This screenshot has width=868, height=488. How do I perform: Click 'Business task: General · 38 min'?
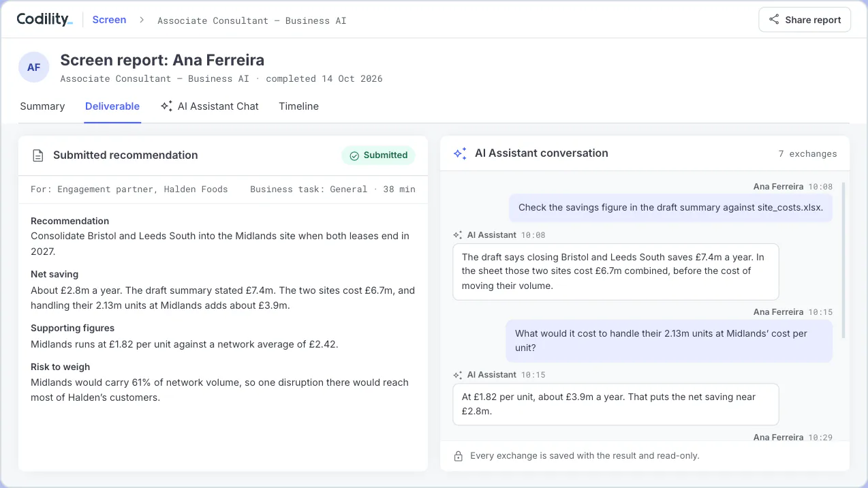[332, 189]
